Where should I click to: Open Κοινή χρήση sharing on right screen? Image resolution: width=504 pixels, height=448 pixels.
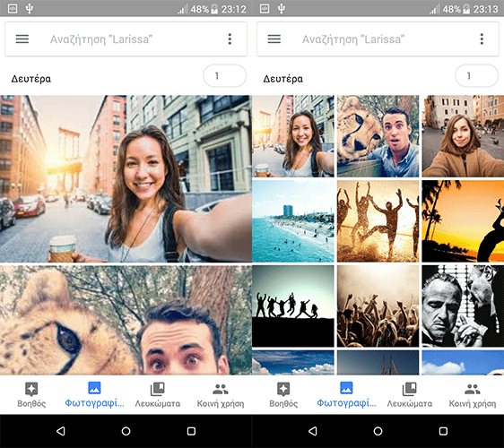tap(473, 395)
